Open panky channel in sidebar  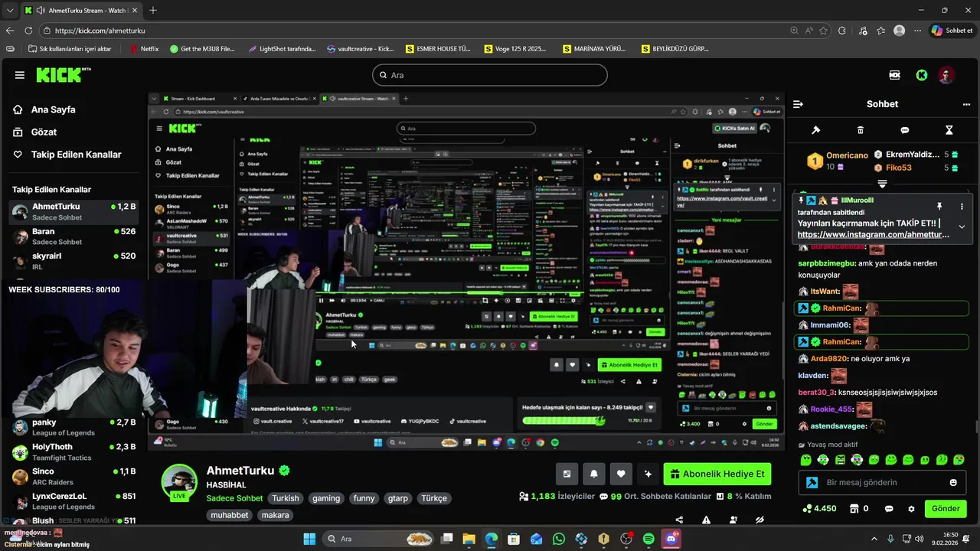73,428
